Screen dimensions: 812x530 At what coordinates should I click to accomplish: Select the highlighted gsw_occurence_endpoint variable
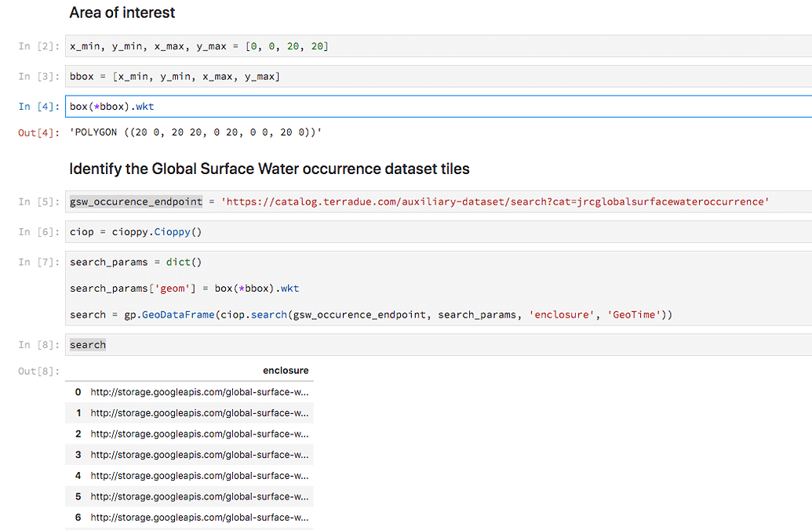coord(135,201)
